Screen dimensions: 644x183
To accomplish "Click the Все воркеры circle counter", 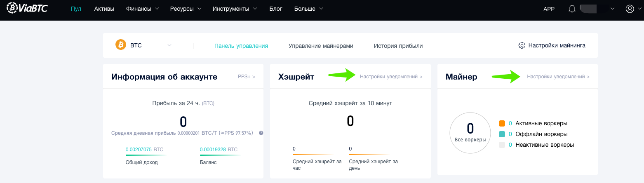I will click(470, 133).
